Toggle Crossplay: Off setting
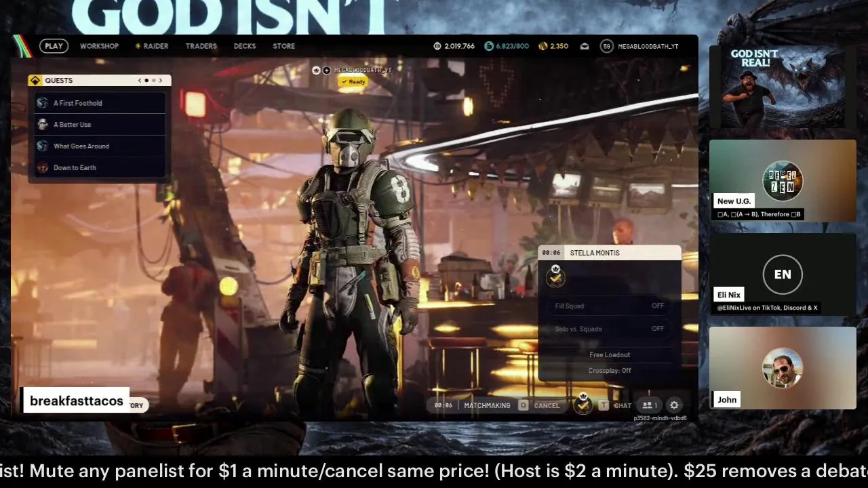This screenshot has height=488, width=868. (x=610, y=371)
